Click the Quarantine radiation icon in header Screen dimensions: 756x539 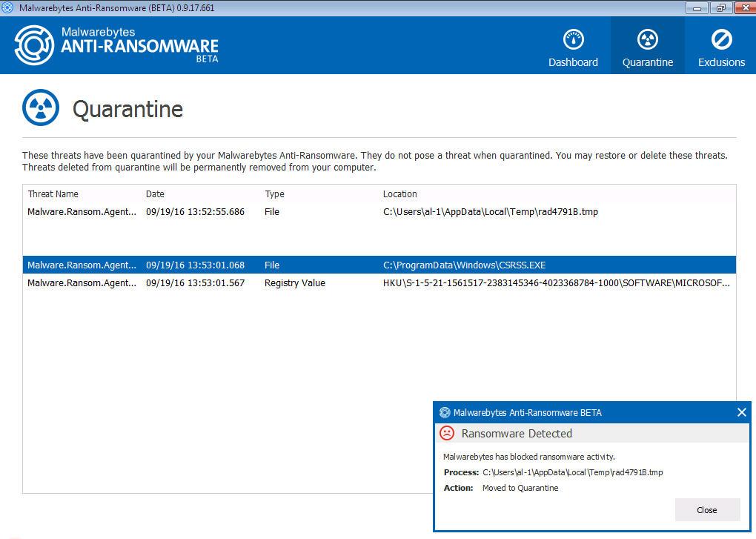click(648, 39)
